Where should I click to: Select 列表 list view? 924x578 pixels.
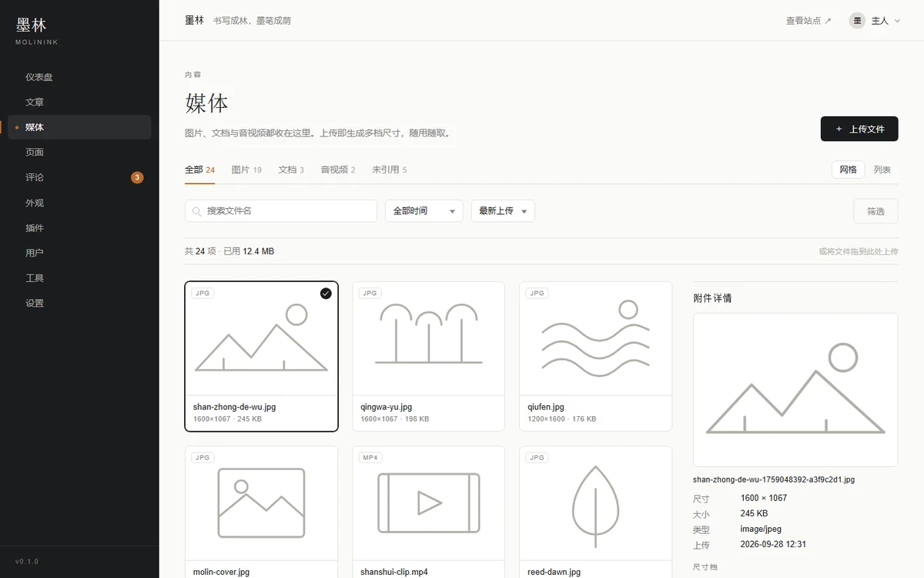pyautogui.click(x=882, y=170)
